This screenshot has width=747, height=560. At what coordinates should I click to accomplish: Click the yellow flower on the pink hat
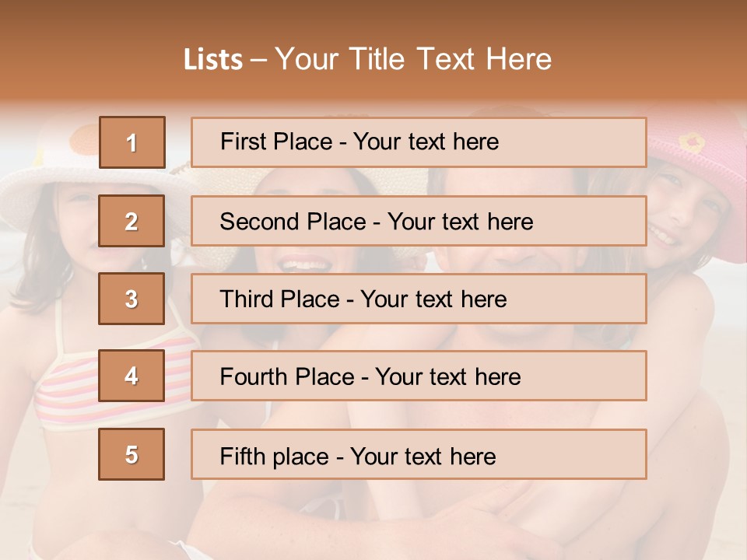[692, 142]
